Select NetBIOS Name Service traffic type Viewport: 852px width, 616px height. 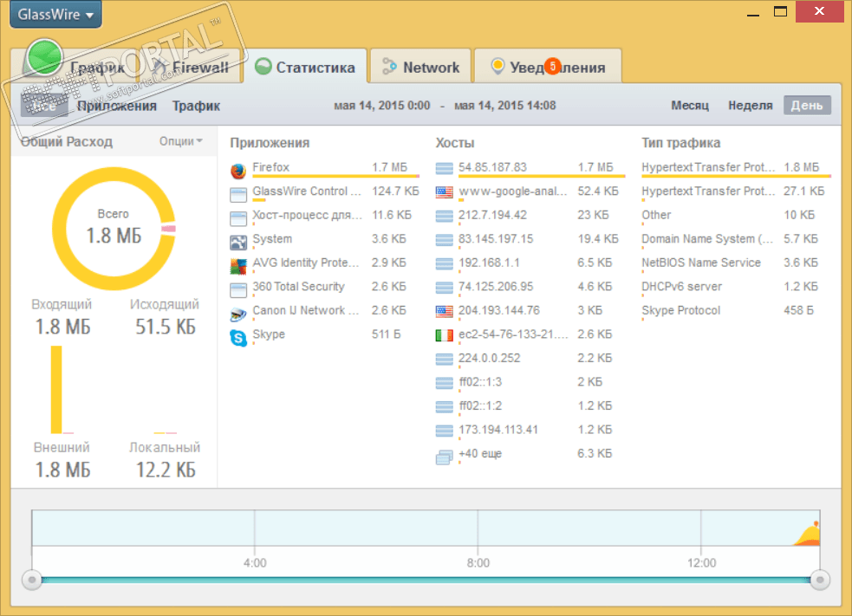point(701,263)
